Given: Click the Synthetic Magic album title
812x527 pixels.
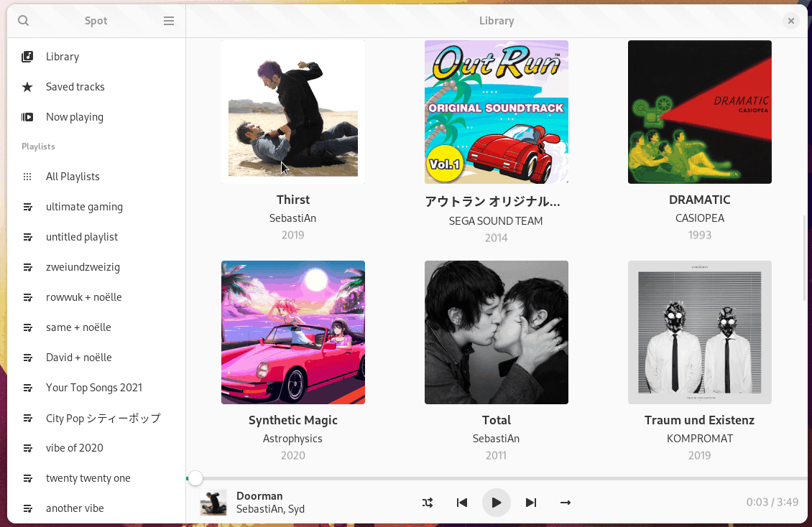Looking at the screenshot, I should click(293, 421).
